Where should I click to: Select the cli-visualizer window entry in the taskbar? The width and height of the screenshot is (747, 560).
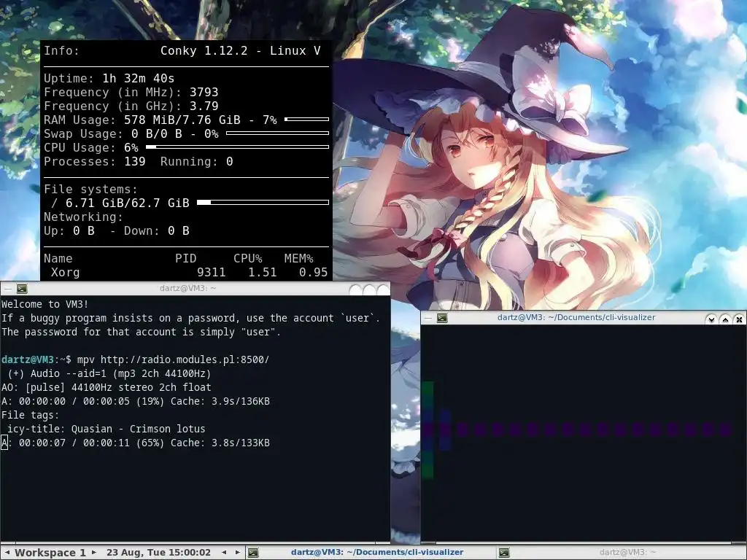[x=371, y=553]
